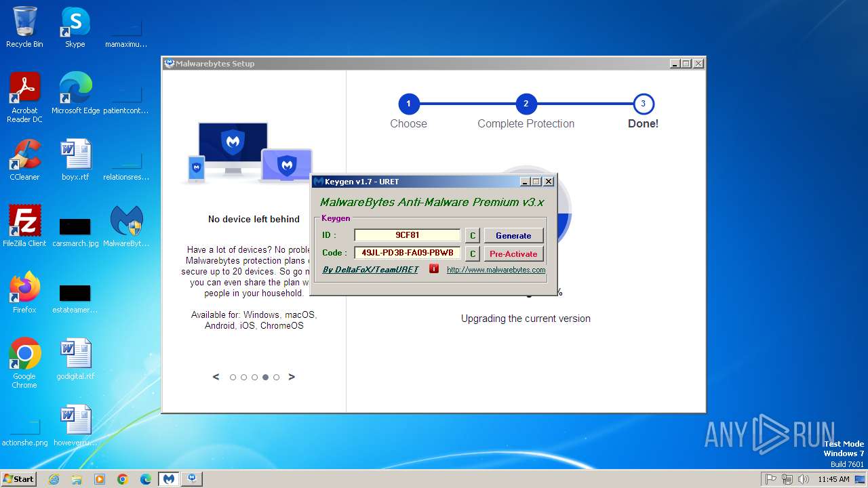Open the Skype desktop shortcut

[75, 27]
